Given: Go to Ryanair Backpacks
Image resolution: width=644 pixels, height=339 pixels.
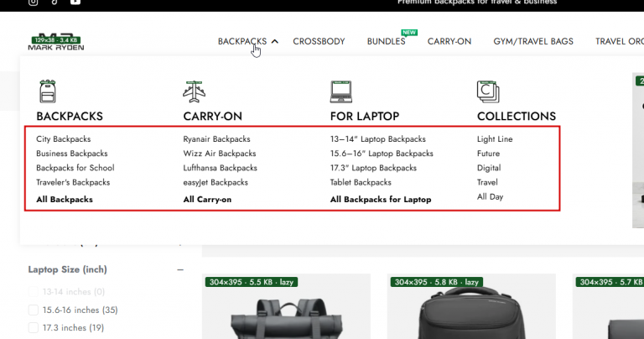Looking at the screenshot, I should 216,139.
